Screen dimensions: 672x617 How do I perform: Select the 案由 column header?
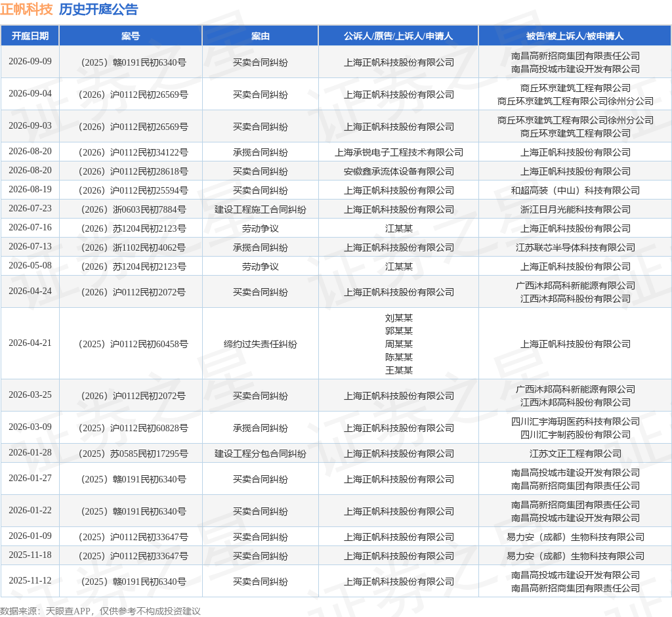pos(260,36)
